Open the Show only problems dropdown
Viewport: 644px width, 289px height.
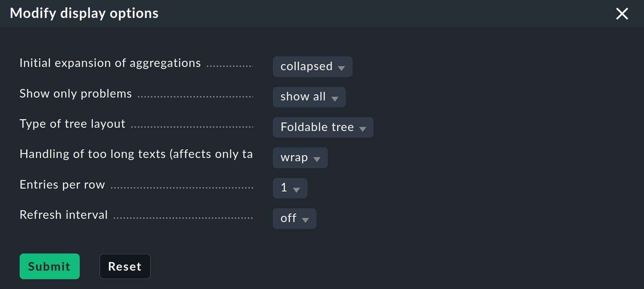(x=309, y=97)
